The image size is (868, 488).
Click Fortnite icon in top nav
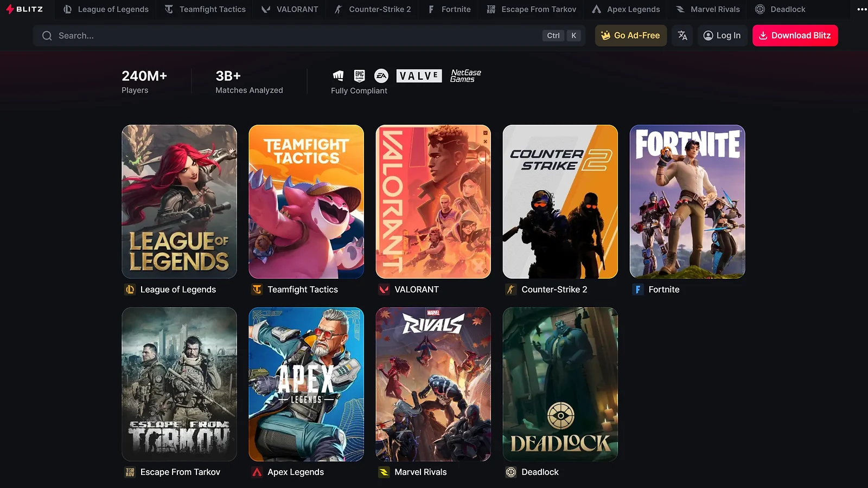pos(431,9)
